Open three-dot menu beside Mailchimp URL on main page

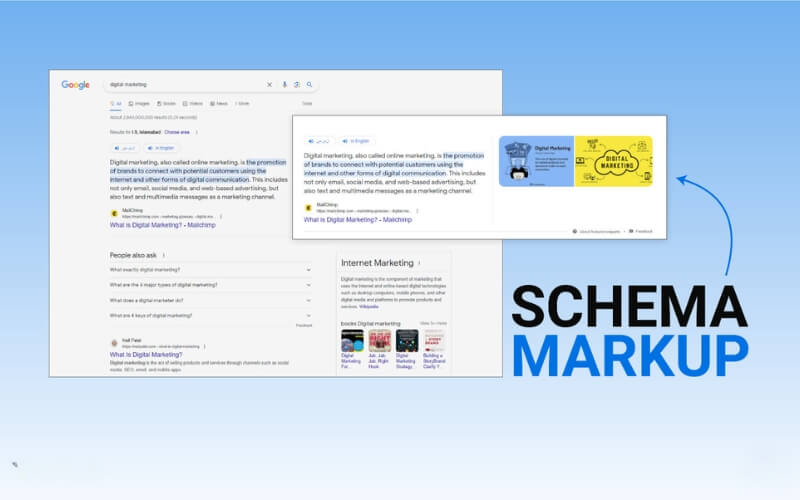tap(220, 216)
